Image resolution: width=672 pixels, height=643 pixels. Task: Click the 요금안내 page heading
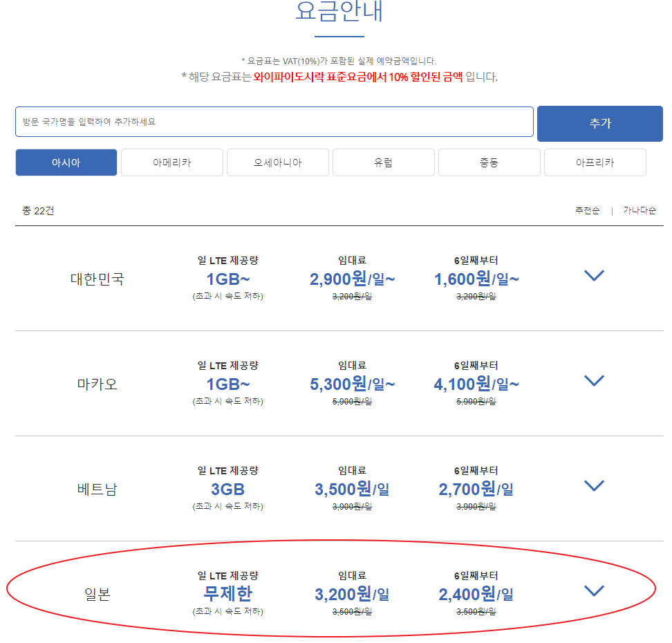click(339, 11)
